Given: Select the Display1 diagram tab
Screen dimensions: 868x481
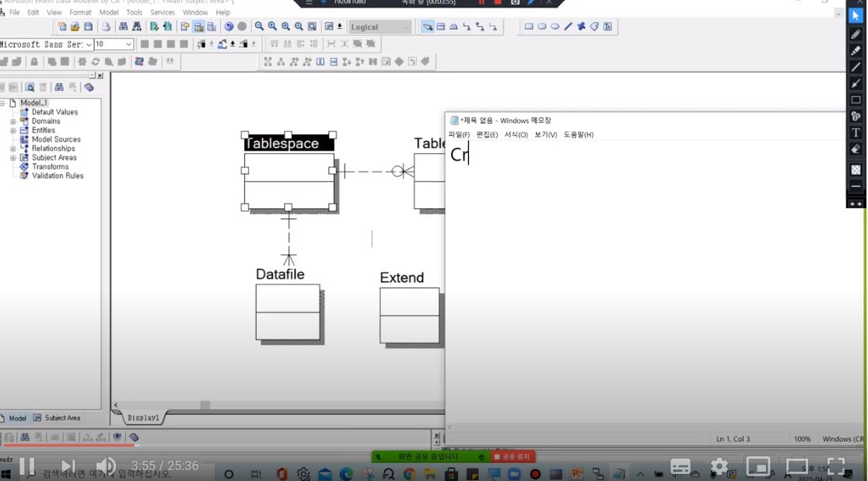Looking at the screenshot, I should (143, 418).
